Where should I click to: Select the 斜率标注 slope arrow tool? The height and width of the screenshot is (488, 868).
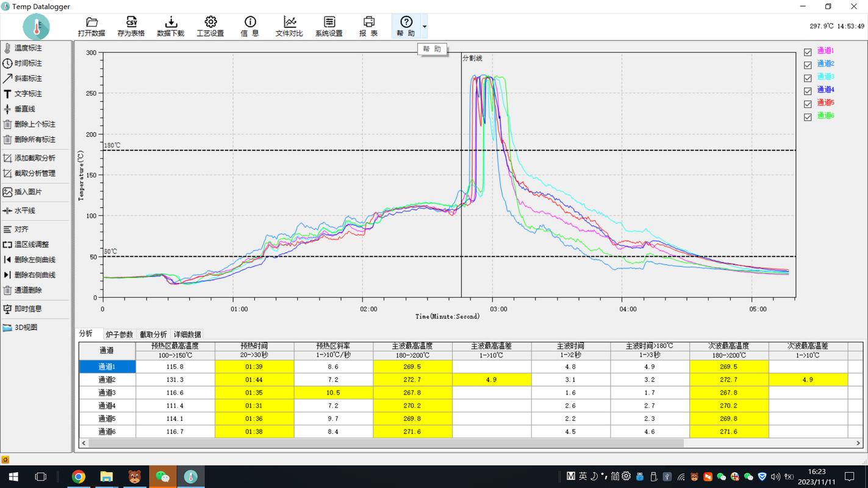[x=23, y=79]
